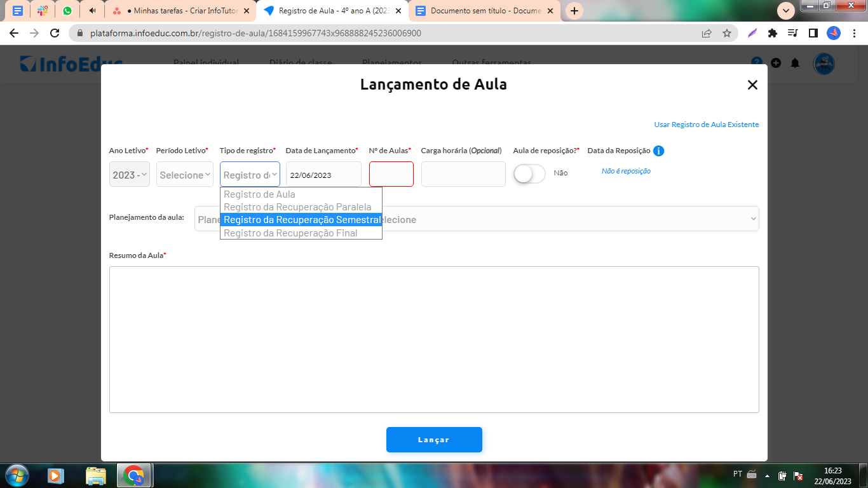The image size is (868, 488).
Task: Click Usar Registro de Aula Existente link
Action: point(707,125)
